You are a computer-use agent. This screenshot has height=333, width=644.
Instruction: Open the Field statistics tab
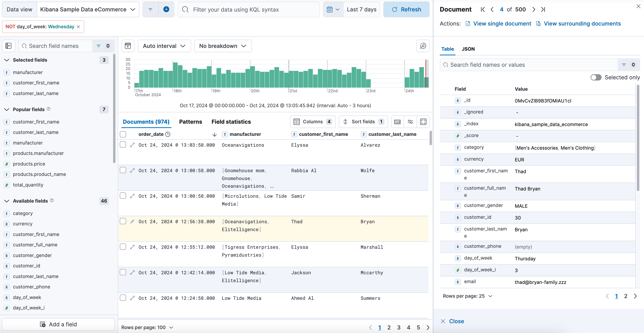point(231,122)
